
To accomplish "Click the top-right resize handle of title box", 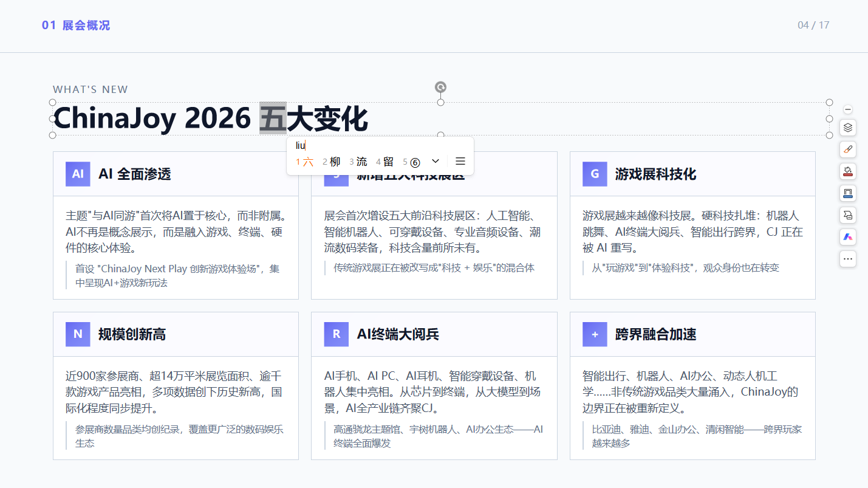I will [829, 102].
